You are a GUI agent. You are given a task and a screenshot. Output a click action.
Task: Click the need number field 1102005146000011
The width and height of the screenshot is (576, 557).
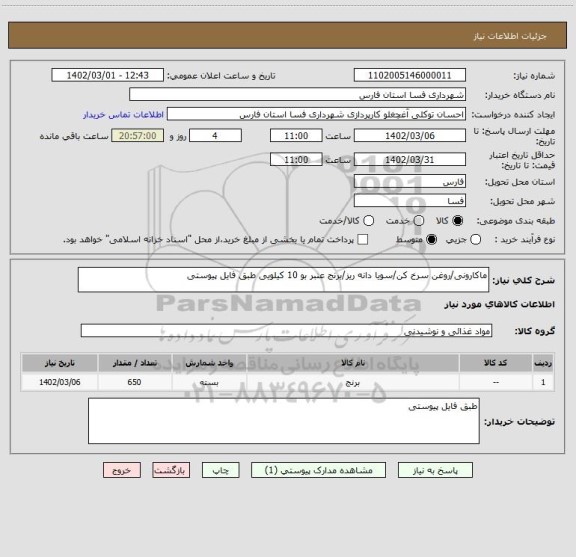click(x=410, y=75)
